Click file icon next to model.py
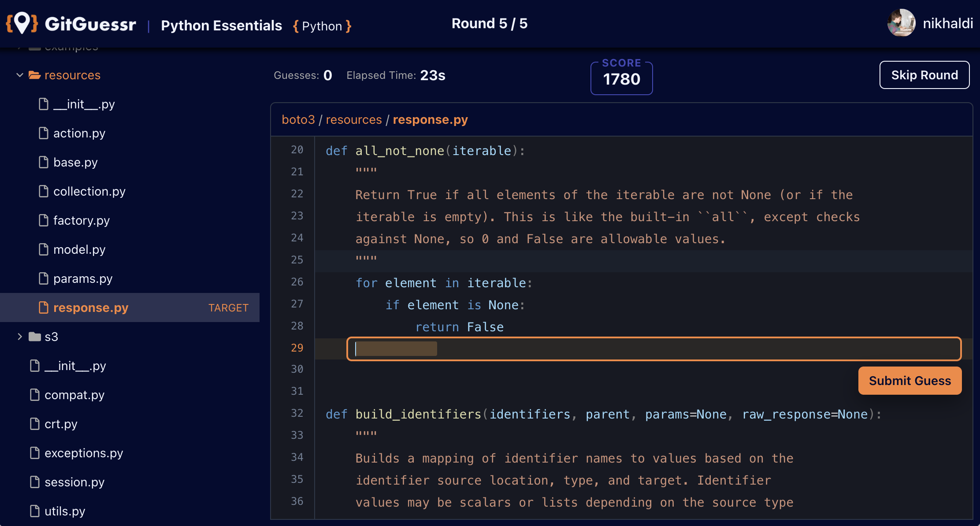This screenshot has width=980, height=526. 44,249
